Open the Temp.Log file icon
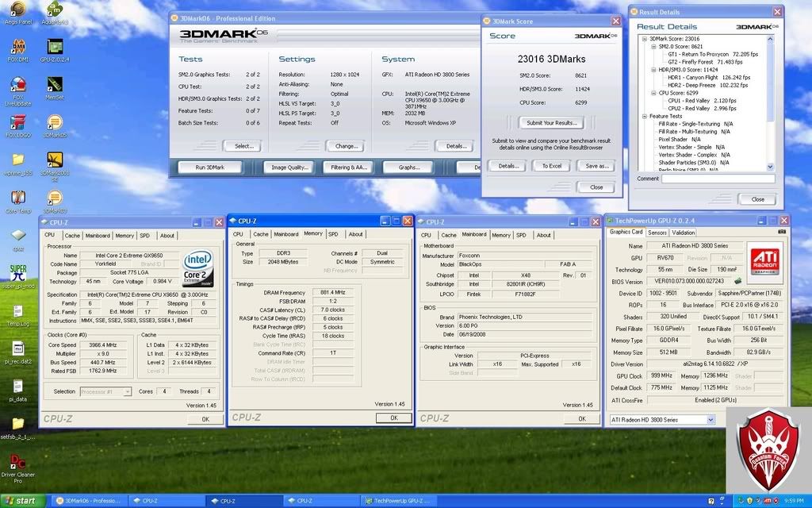The image size is (812, 508). point(18,315)
